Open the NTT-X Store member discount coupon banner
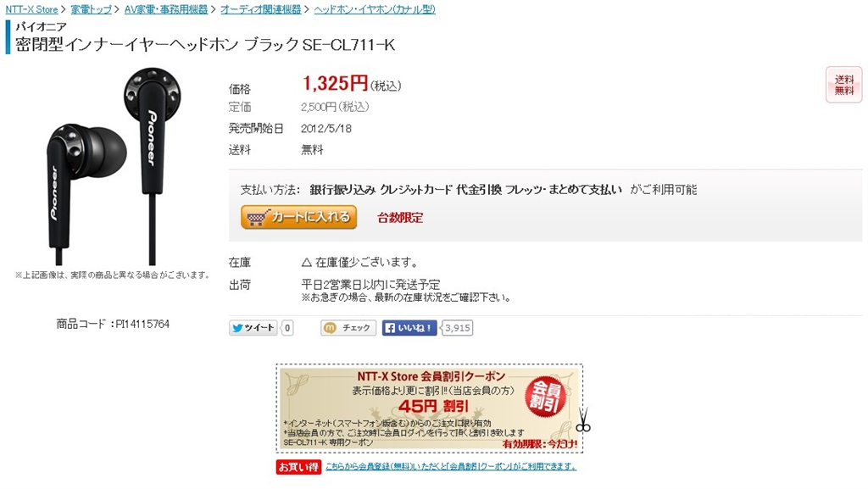Screen dimensions: 868x489 430,408
